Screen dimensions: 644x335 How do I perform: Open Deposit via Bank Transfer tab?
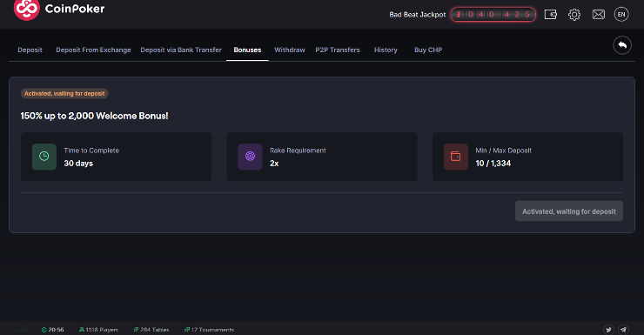tap(181, 50)
